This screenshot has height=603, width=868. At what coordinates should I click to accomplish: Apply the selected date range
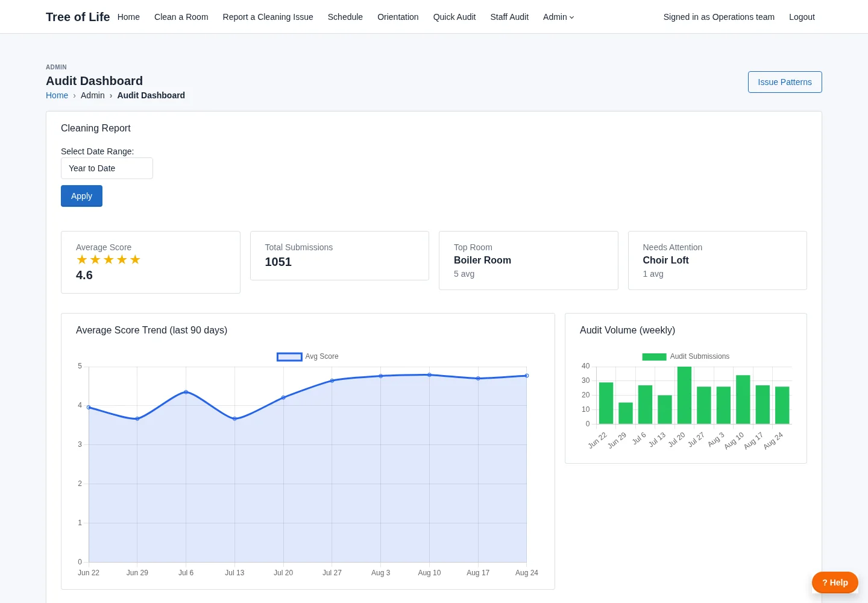81,196
